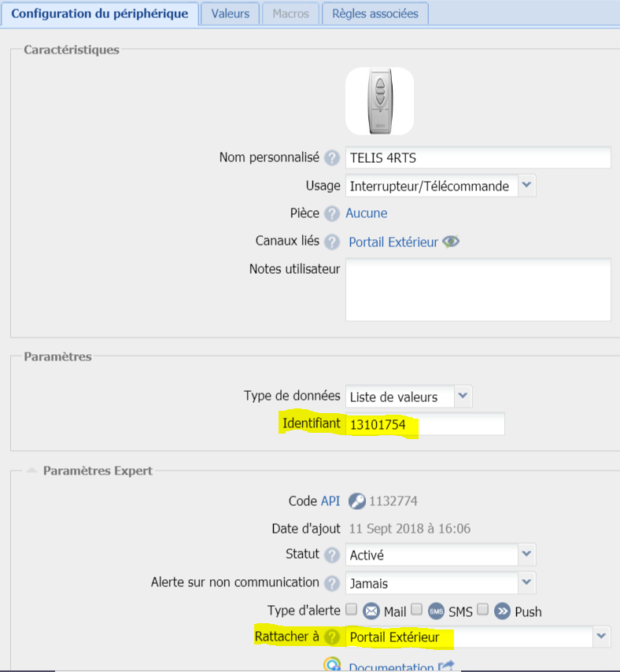Click the help icon beside Rattacher à
The height and width of the screenshot is (672, 620).
point(332,637)
